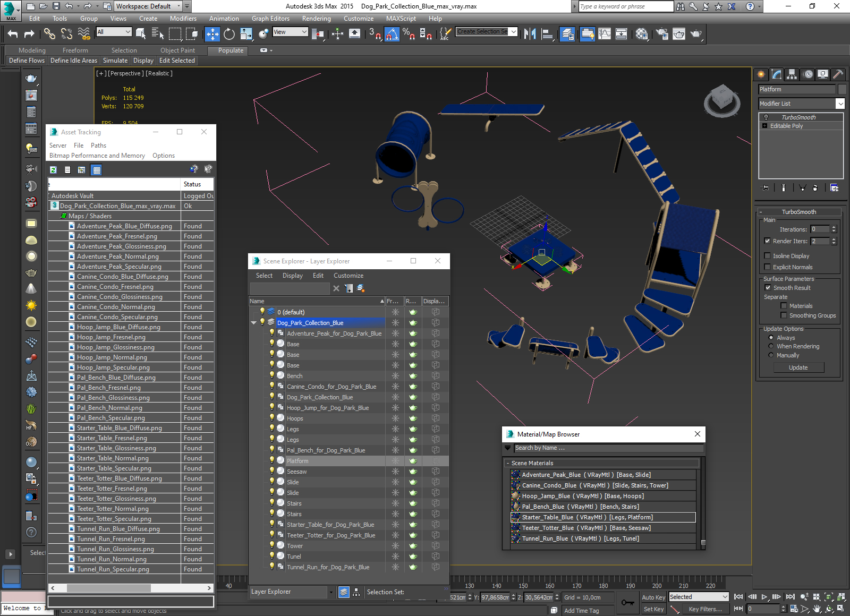The image size is (850, 616).
Task: Open Render Setup teapot icon
Action: [x=662, y=34]
